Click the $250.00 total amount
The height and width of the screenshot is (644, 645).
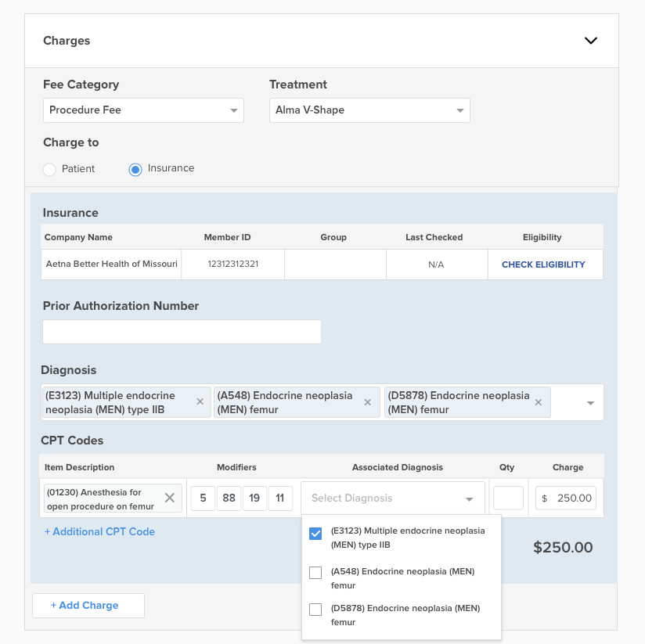click(x=563, y=547)
